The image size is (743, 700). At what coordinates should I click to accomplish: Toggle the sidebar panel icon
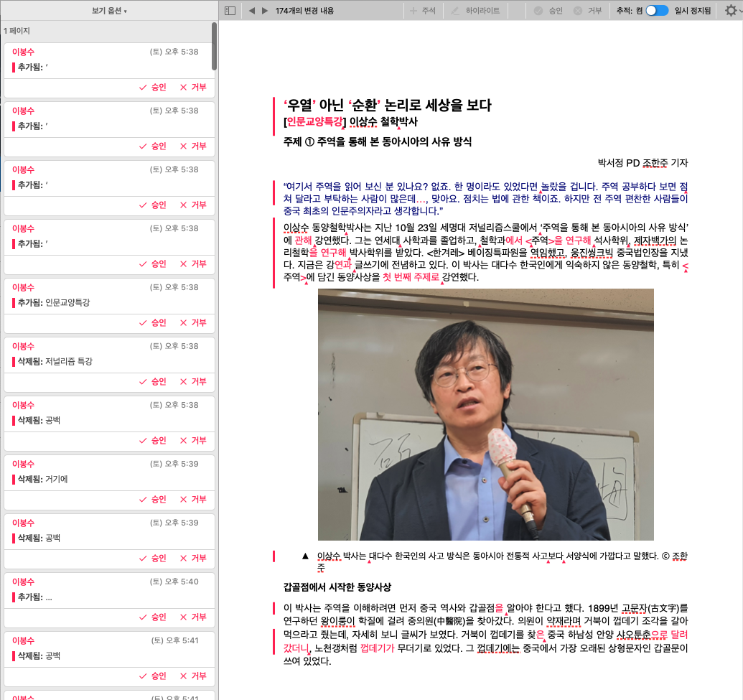[x=230, y=11]
